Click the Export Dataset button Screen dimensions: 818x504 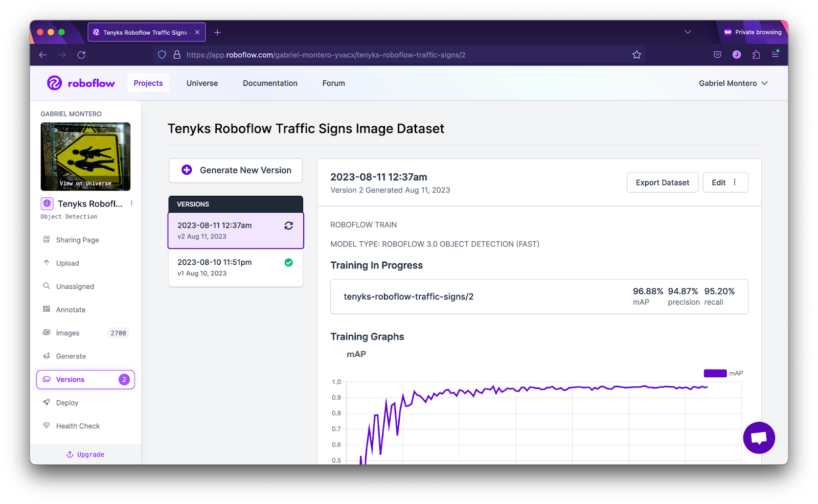tap(662, 182)
